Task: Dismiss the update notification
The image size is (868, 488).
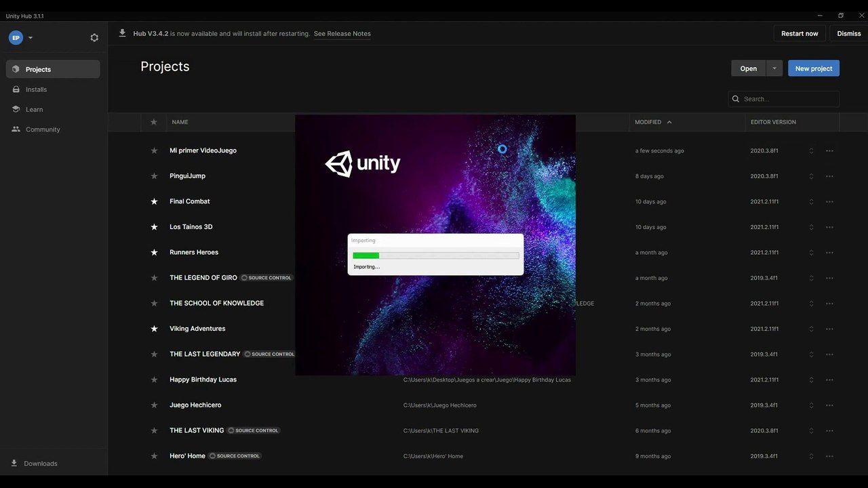Action: 849,33
